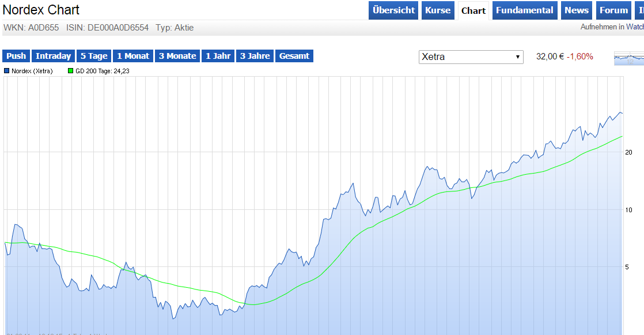The width and height of the screenshot is (644, 335).
Task: Click the Nordex (Xetra) legend label
Action: [x=32, y=71]
